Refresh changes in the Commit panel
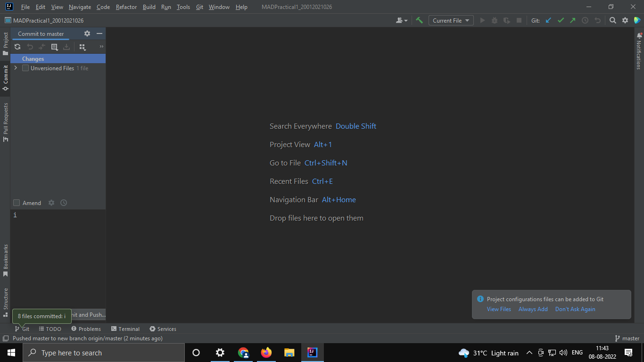The height and width of the screenshot is (362, 644). [17, 47]
